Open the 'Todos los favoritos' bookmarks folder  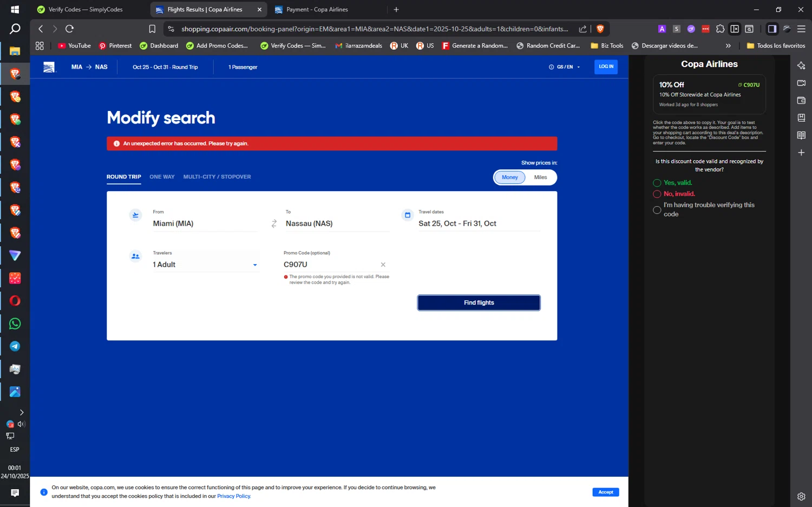(776, 45)
